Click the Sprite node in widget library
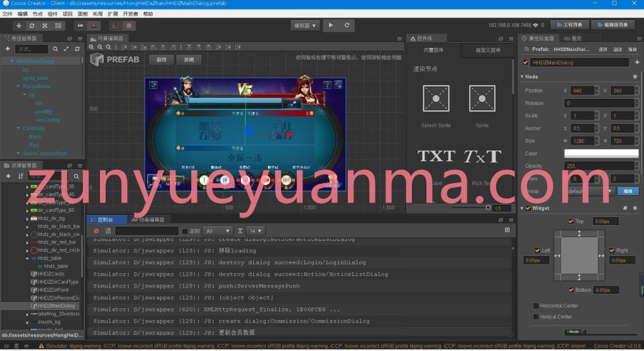This screenshot has height=351, width=644. (482, 99)
